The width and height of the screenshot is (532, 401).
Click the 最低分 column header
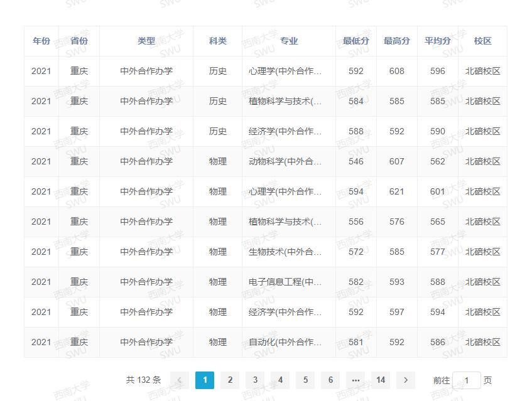point(356,41)
